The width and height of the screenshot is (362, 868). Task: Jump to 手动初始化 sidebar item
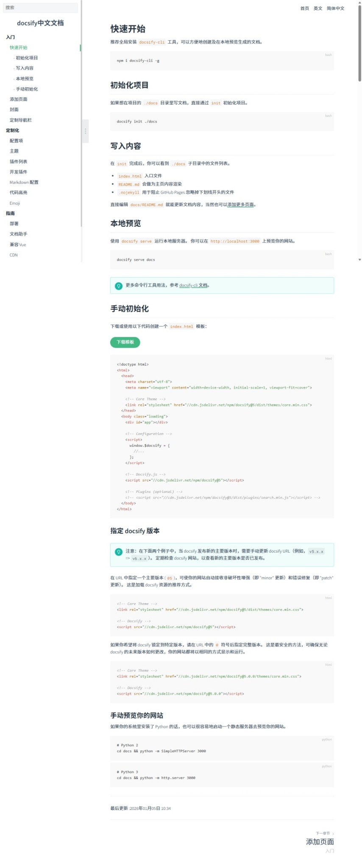pos(27,89)
